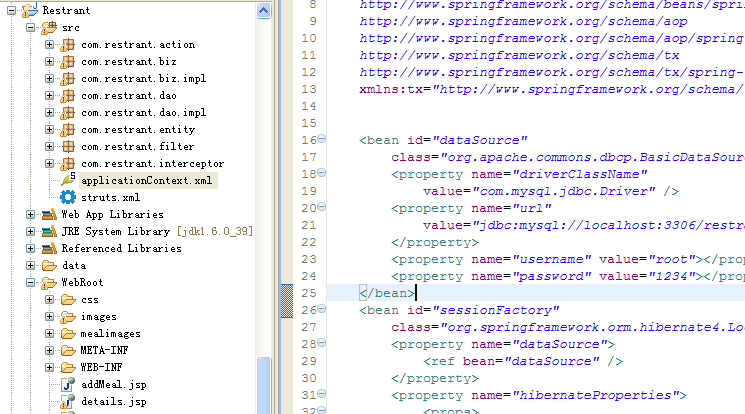Expand the Referenced Libraries node
This screenshot has width=745, height=414.
point(30,249)
